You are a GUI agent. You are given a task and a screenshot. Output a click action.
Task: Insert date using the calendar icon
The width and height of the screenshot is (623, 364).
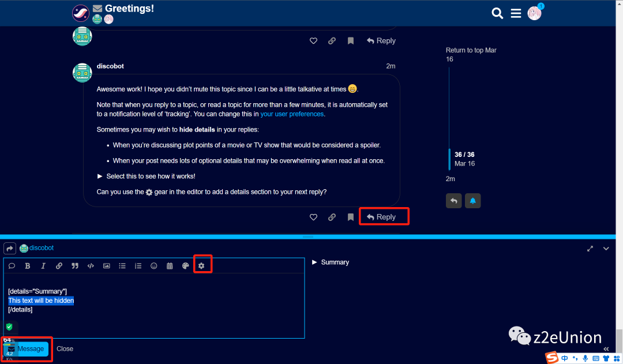click(x=170, y=266)
